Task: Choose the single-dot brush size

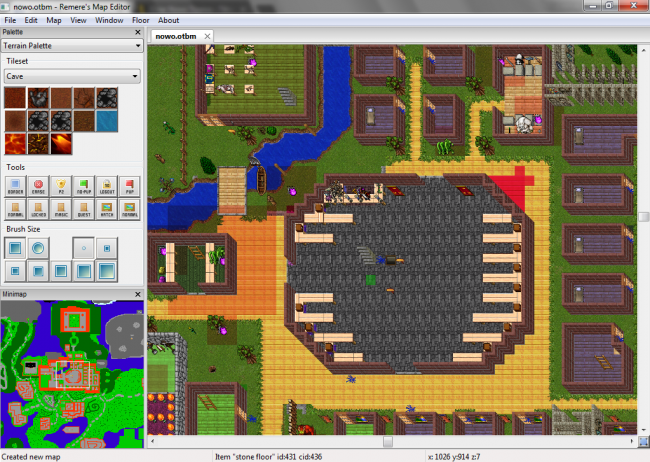Action: click(x=84, y=248)
